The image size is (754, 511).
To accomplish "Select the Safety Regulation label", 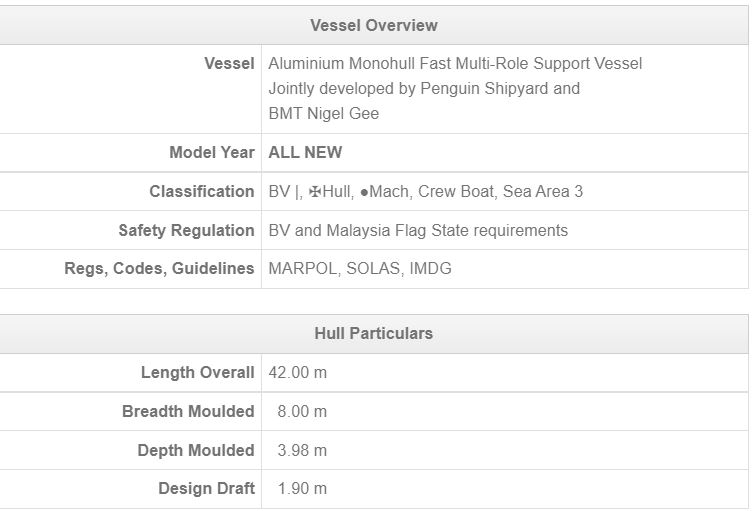I will (x=186, y=230).
